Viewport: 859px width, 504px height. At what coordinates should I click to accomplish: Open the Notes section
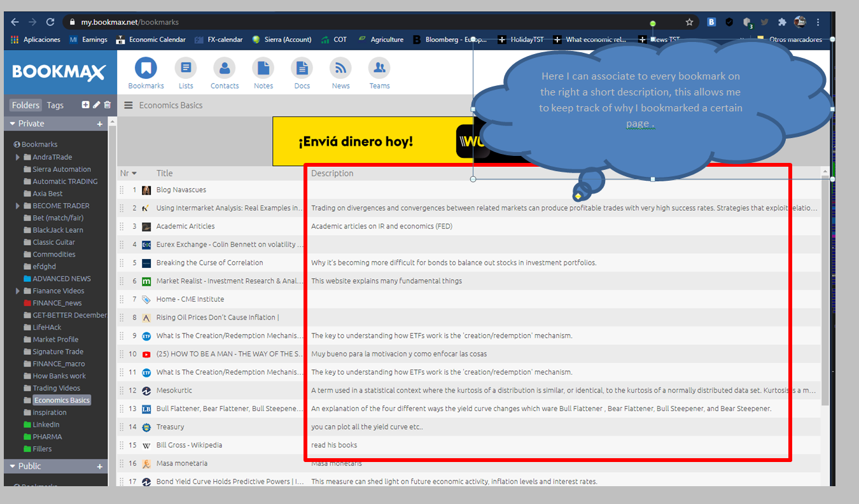tap(263, 67)
